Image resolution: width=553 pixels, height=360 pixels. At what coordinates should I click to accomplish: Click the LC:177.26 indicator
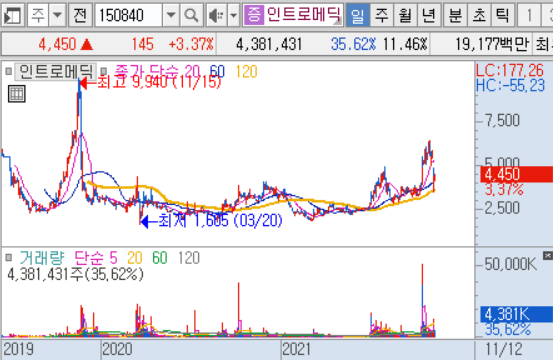point(510,71)
